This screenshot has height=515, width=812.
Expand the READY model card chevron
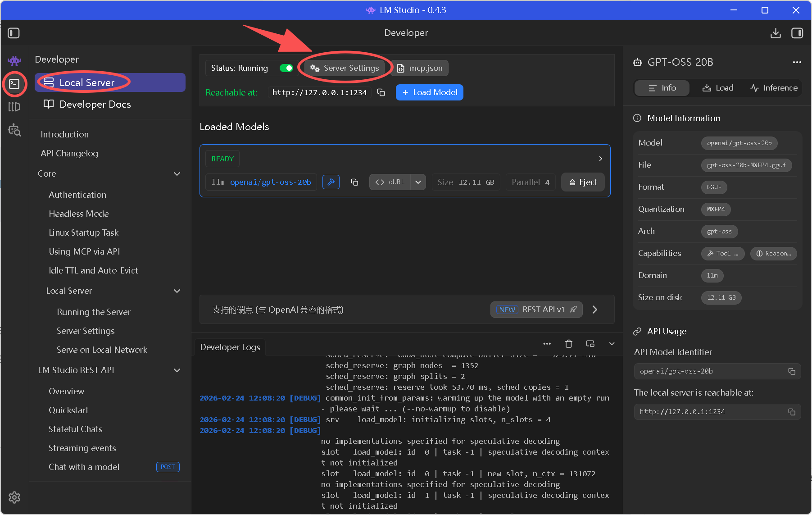(600, 159)
